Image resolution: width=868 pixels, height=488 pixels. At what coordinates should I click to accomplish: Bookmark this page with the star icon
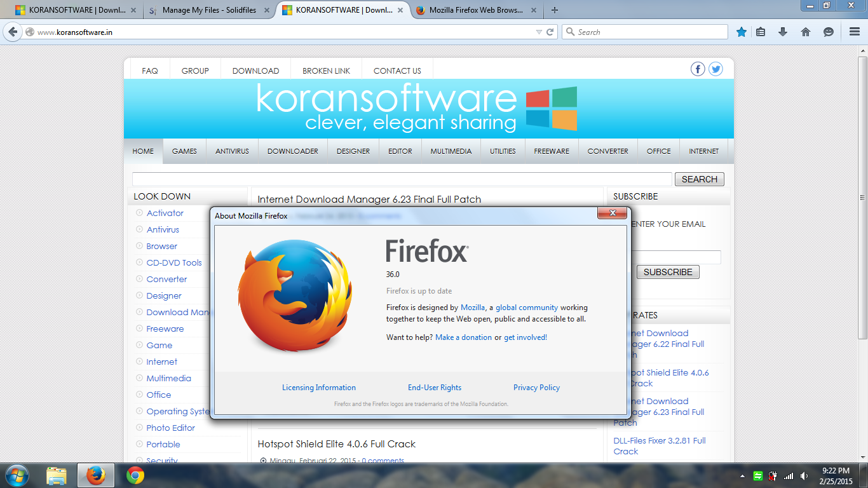741,32
